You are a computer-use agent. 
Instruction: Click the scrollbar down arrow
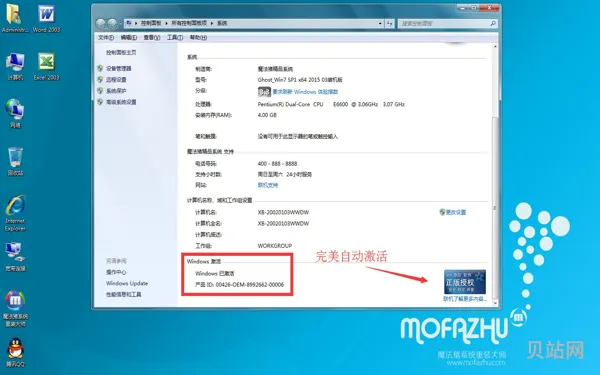[x=495, y=303]
